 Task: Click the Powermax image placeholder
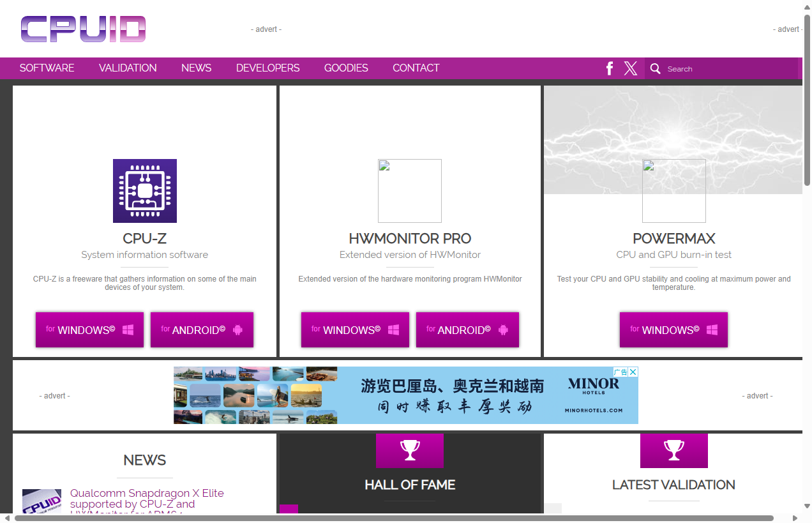pyautogui.click(x=673, y=191)
